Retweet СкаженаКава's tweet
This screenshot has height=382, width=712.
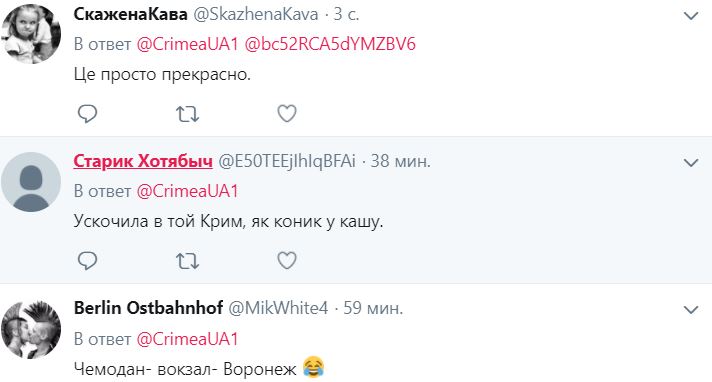pos(187,114)
